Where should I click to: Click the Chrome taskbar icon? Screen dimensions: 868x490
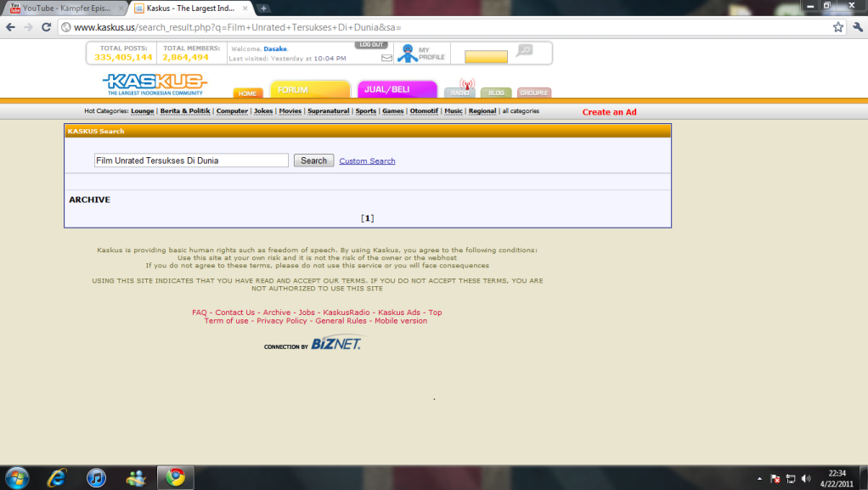(x=176, y=478)
